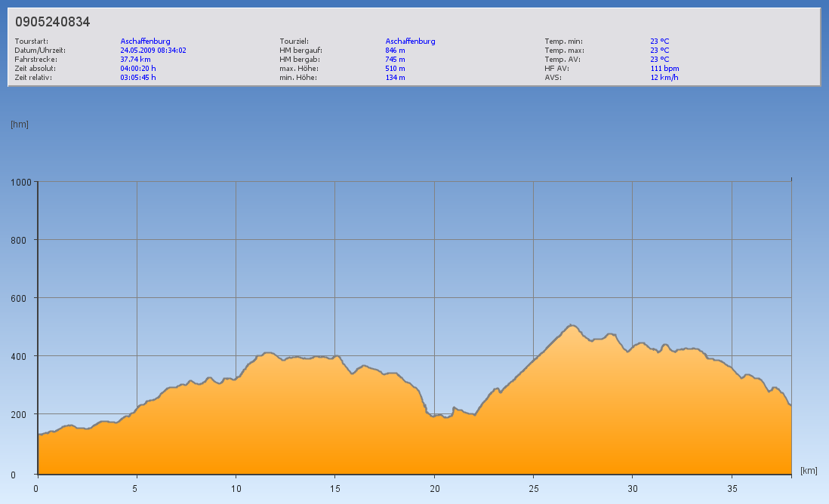Image resolution: width=829 pixels, height=504 pixels.
Task: Click the 1000 mark on the elevation axis
Action: 21,182
